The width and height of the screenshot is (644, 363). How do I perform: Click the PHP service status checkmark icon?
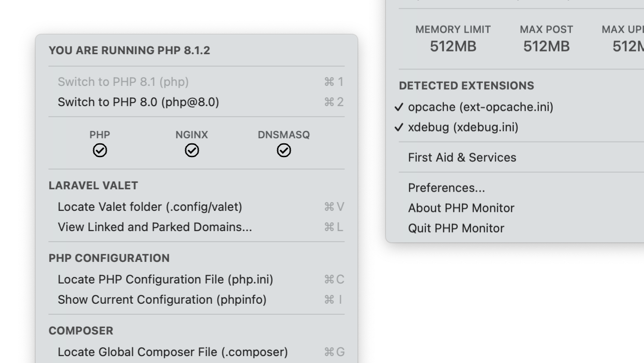(x=100, y=151)
